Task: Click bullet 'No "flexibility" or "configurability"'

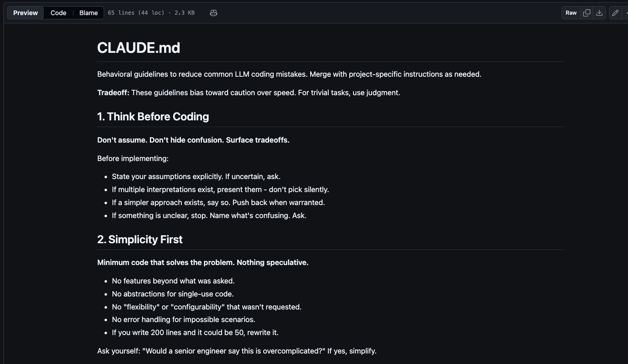Action: (207, 307)
